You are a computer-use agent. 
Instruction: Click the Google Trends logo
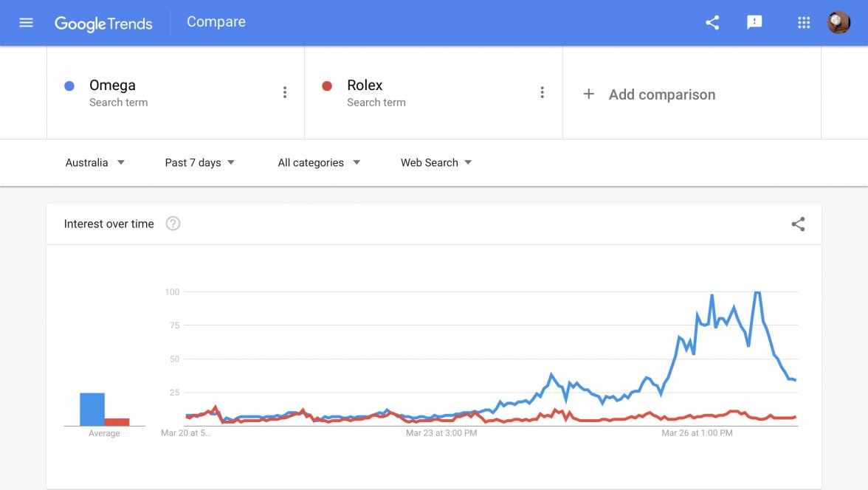pyautogui.click(x=103, y=23)
